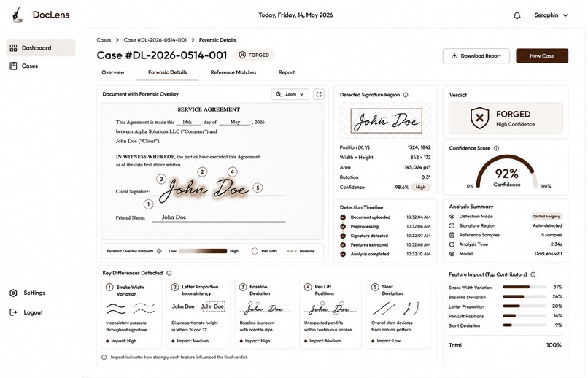Image resolution: width=588 pixels, height=378 pixels.
Task: Toggle the Pen Lifts legend circle
Action: tap(255, 251)
